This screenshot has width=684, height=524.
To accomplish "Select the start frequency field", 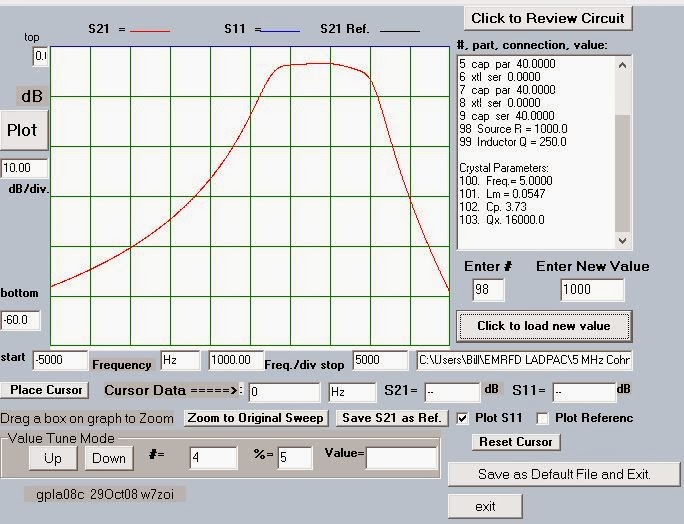I will [60, 360].
